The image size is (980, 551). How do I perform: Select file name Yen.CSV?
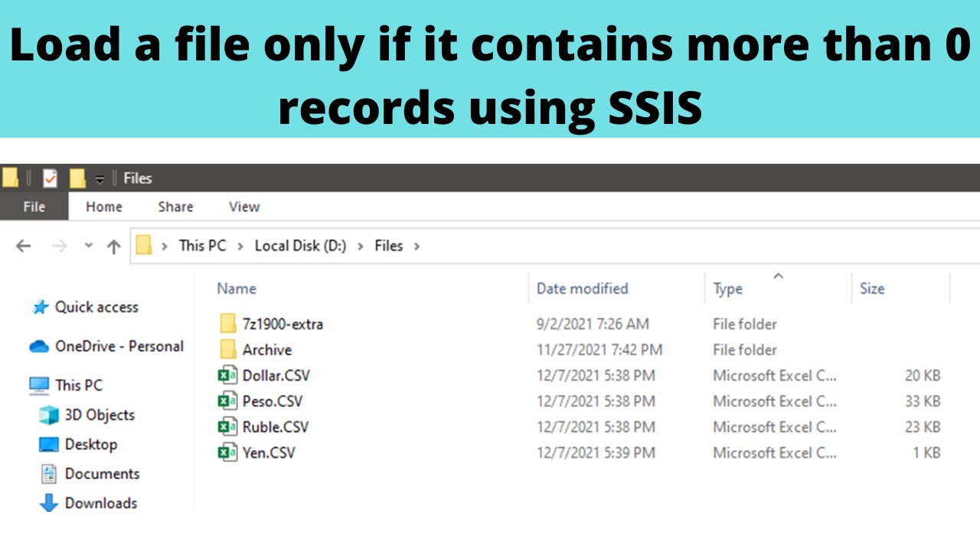[268, 452]
